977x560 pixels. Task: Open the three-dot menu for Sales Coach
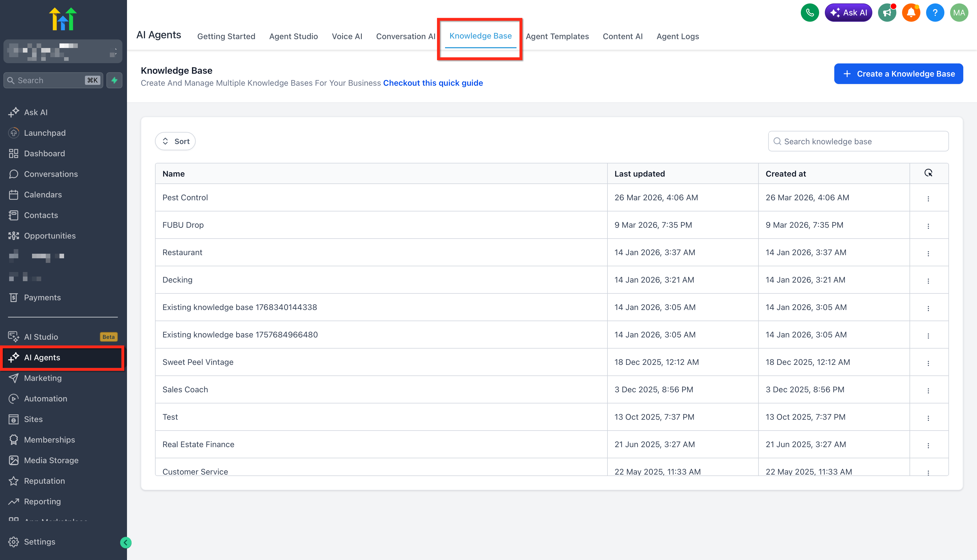928,390
